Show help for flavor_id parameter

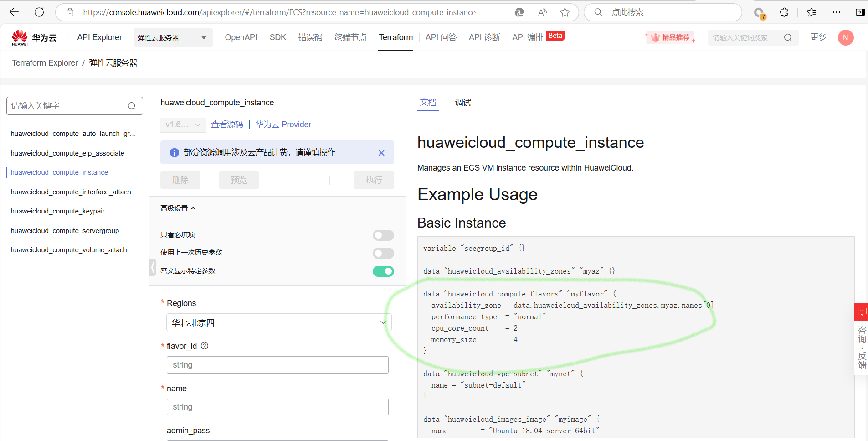(x=205, y=346)
